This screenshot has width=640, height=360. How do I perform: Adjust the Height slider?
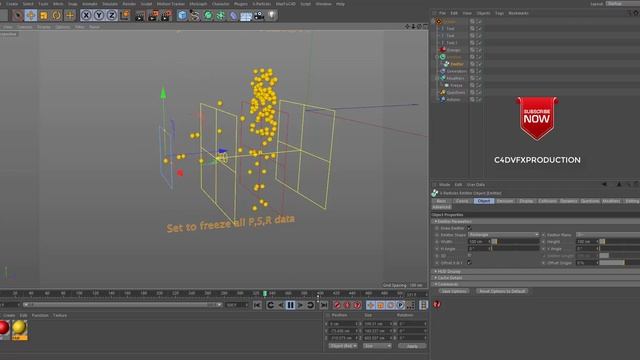coord(620,242)
